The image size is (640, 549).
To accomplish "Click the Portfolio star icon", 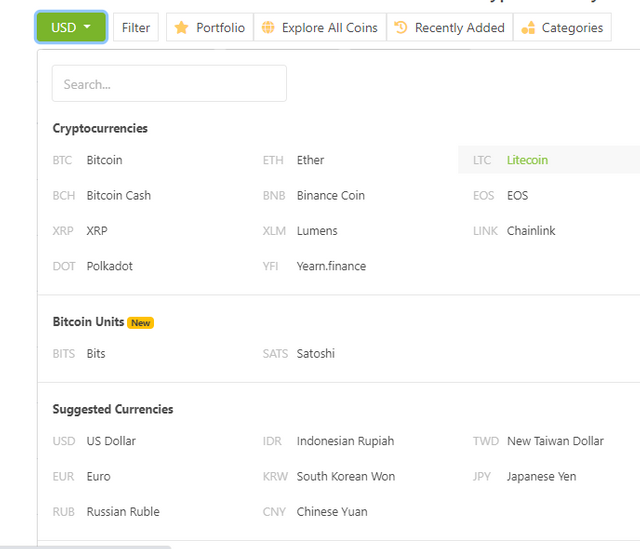I will click(x=181, y=28).
